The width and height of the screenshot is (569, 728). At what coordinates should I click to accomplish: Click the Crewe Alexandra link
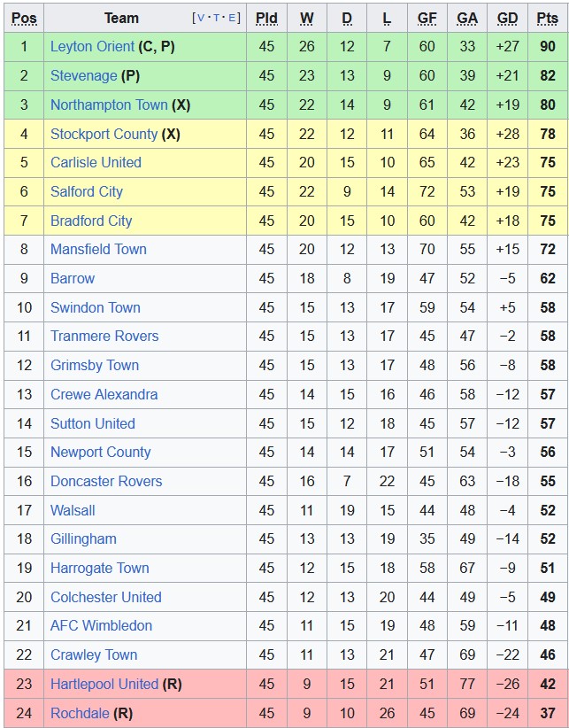[104, 394]
